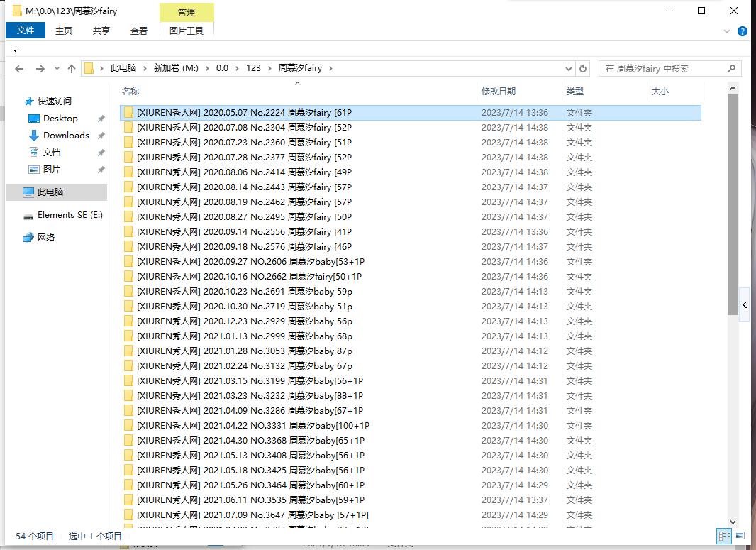This screenshot has width=756, height=550.
Task: Open the 图片工具 ribbon tab
Action: point(187,31)
